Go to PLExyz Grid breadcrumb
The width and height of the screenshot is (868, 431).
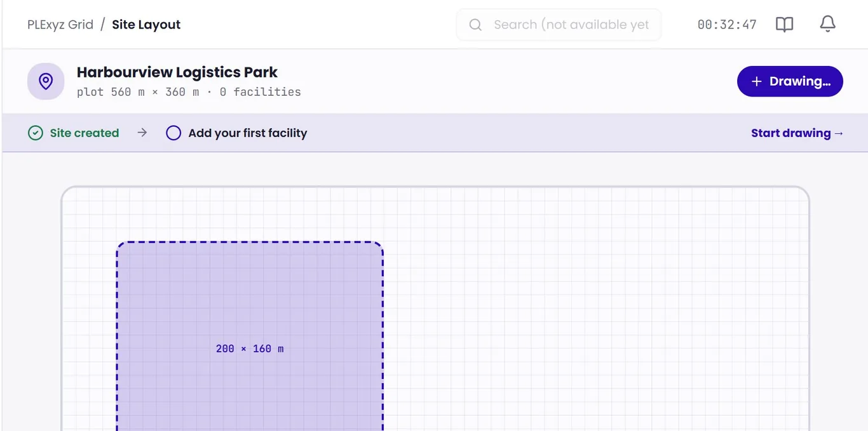(60, 25)
